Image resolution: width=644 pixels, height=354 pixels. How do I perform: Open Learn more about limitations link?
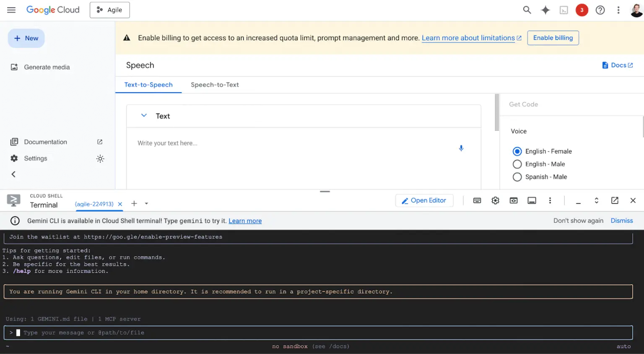(x=472, y=38)
